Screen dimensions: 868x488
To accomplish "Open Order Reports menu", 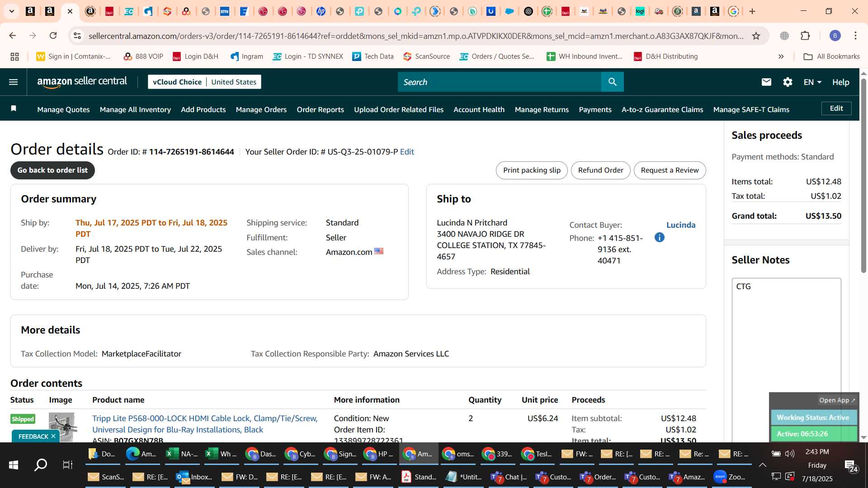I will (320, 109).
